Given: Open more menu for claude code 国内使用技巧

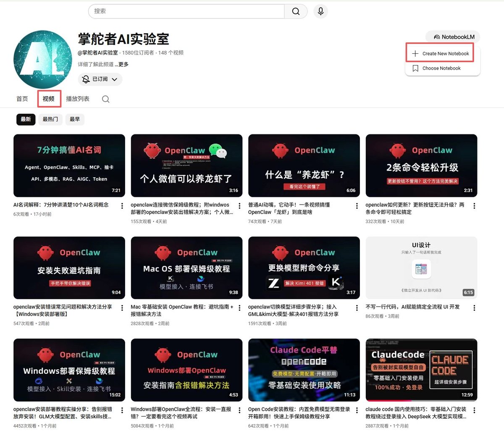Looking at the screenshot, I should pos(474,410).
